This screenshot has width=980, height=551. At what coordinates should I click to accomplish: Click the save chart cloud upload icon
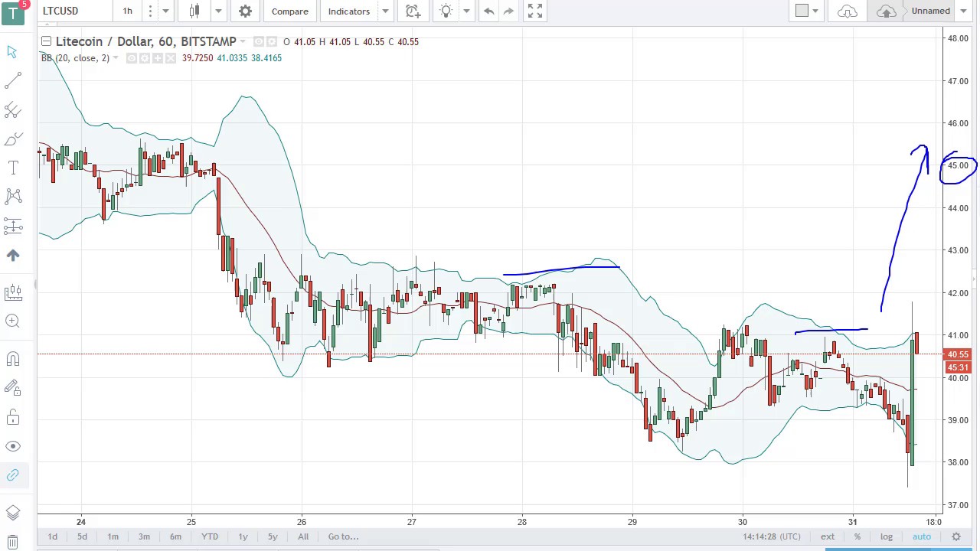pyautogui.click(x=886, y=11)
